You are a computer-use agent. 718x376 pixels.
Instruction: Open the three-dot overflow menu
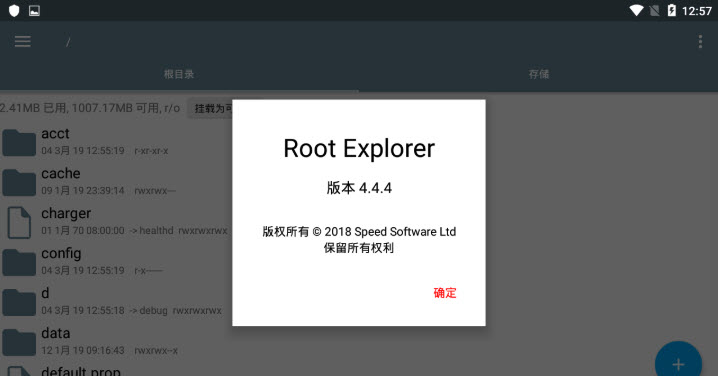[700, 42]
